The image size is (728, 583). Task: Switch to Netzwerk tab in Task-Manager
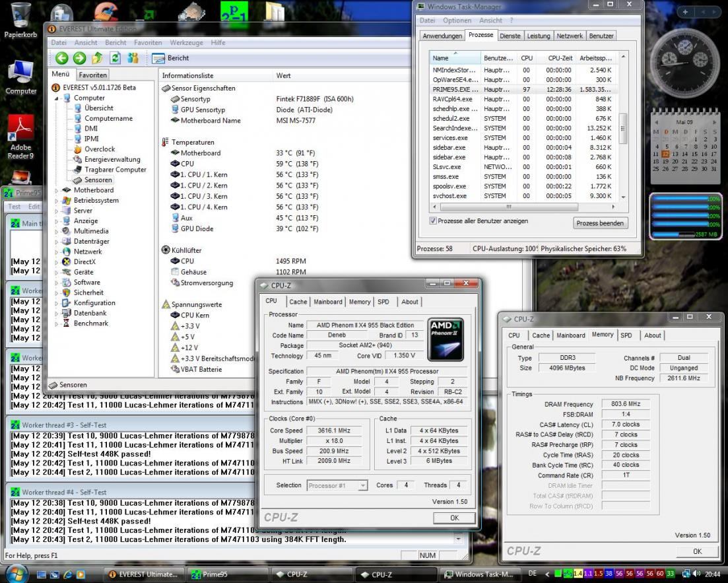[x=569, y=36]
